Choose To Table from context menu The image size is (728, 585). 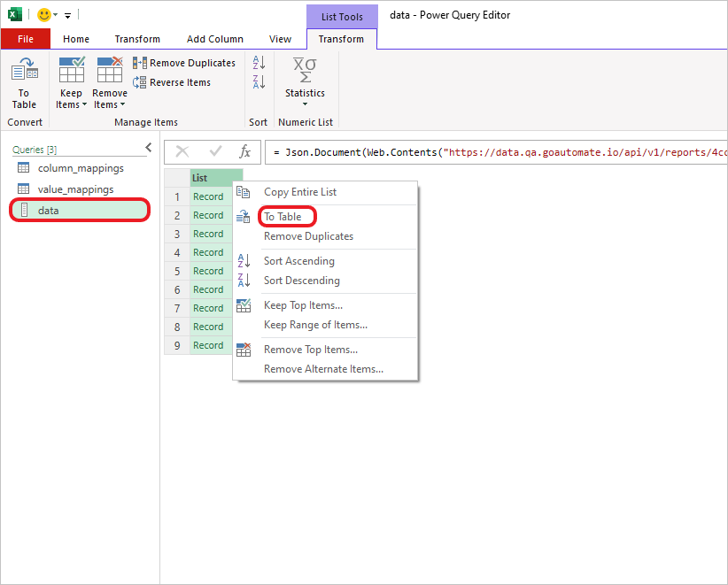tap(325, 217)
